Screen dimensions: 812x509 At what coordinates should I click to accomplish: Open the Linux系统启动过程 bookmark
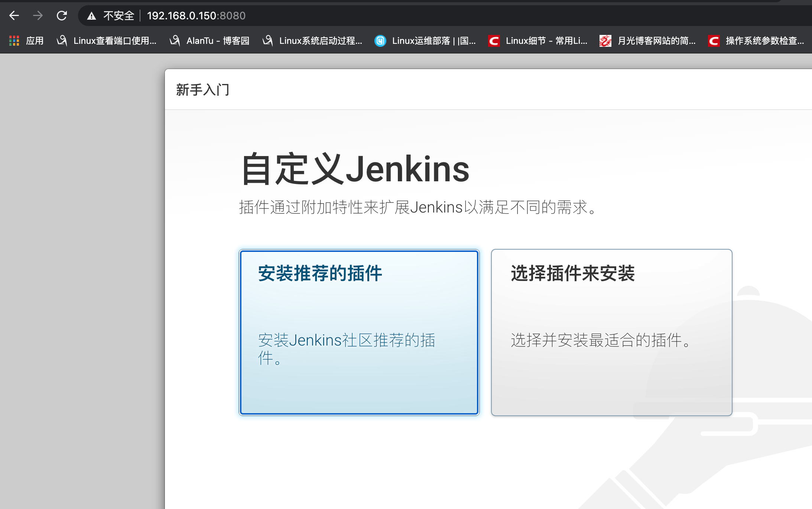pyautogui.click(x=312, y=40)
